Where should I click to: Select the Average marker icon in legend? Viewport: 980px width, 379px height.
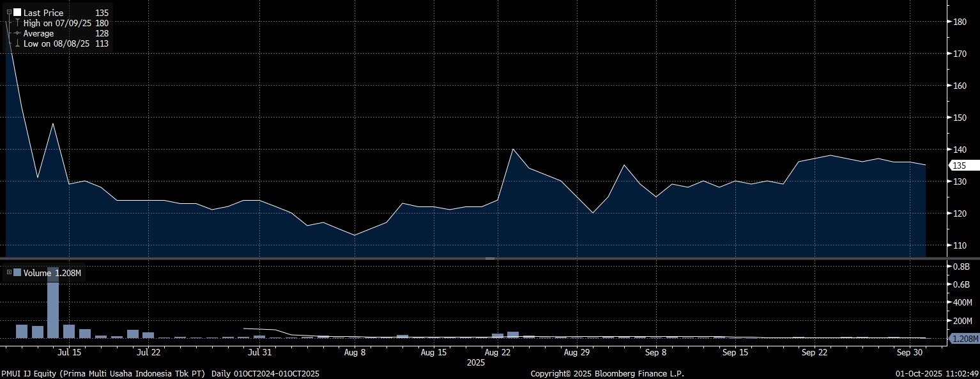pyautogui.click(x=17, y=33)
